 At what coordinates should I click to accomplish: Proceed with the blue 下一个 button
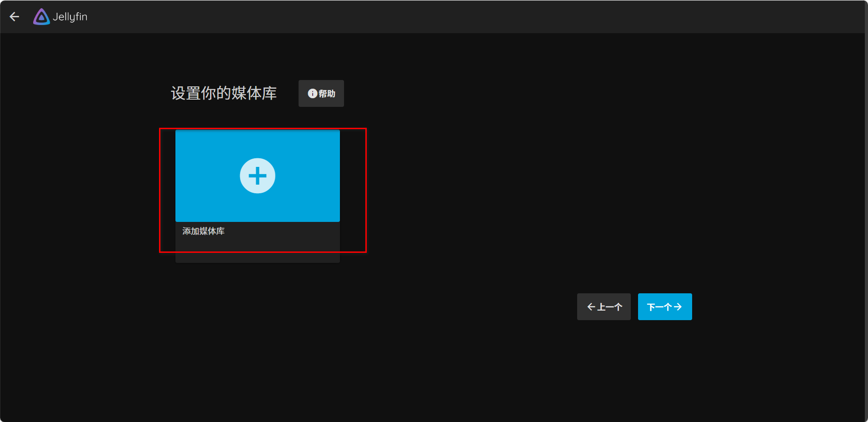pos(664,307)
